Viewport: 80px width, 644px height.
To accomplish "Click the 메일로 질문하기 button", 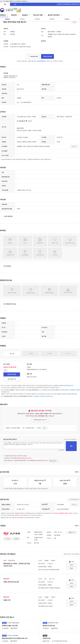I will pyautogui.click(x=53, y=461).
